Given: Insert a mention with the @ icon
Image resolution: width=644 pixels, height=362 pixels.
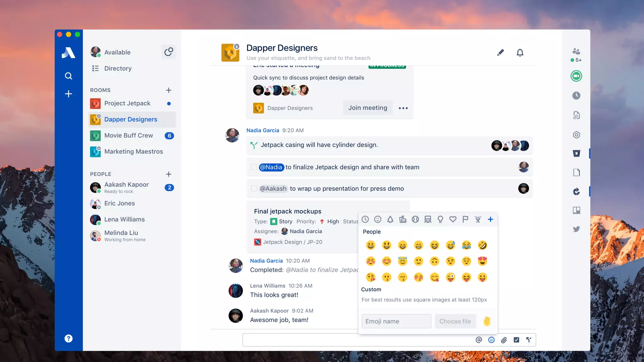Looking at the screenshot, I should tap(479, 340).
